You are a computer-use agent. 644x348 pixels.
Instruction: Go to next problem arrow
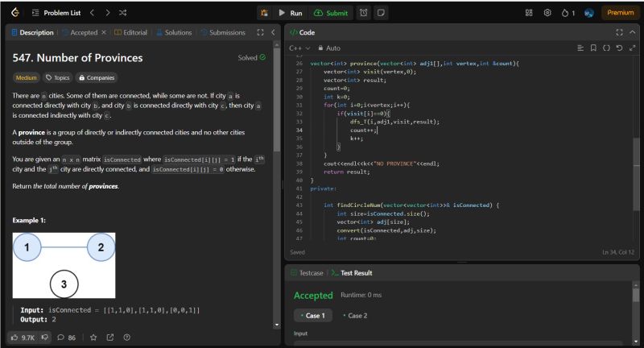pos(107,13)
